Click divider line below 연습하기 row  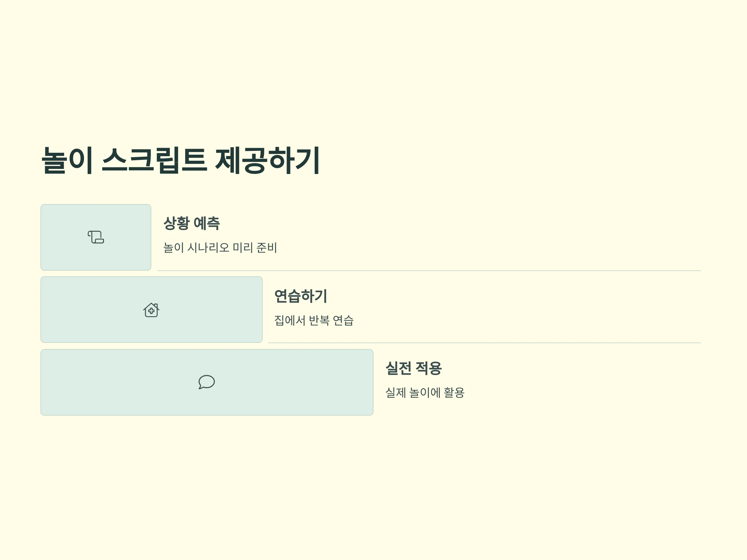[x=485, y=343]
